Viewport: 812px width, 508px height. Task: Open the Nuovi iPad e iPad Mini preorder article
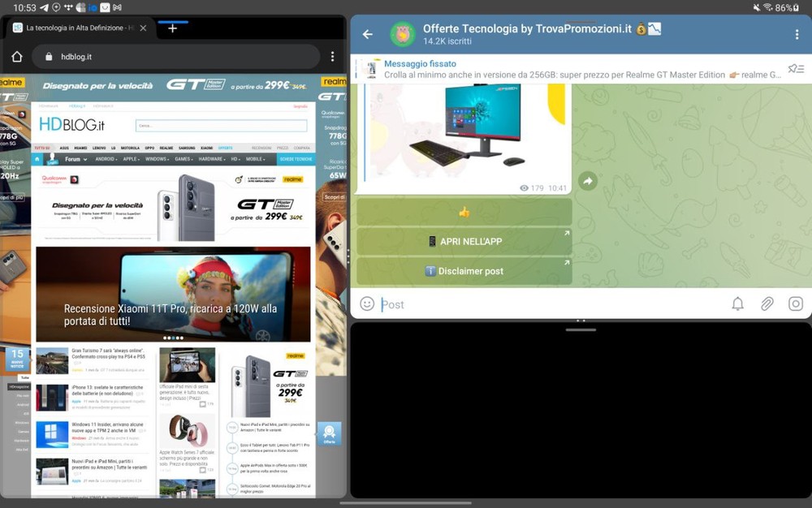coord(110,464)
